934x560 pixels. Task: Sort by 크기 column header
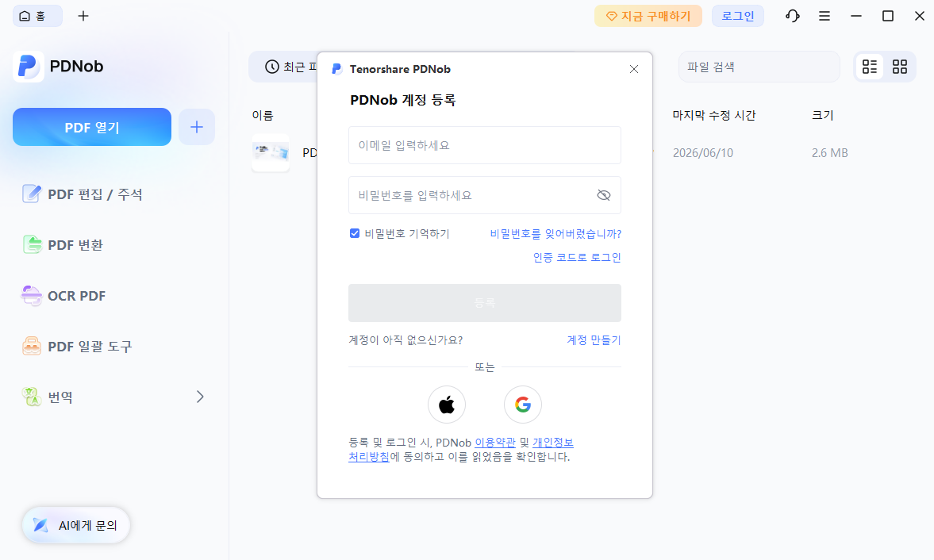(823, 116)
